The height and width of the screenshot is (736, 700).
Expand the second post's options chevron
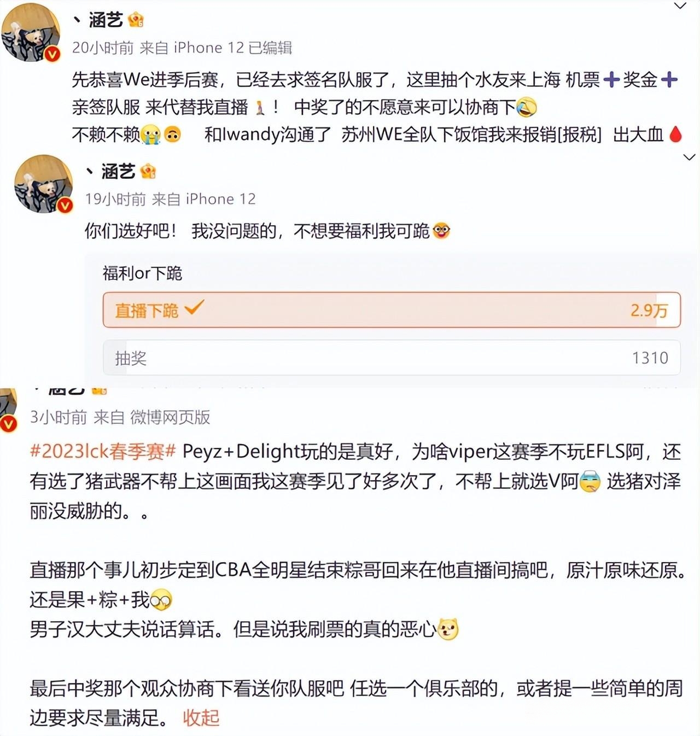pyautogui.click(x=690, y=157)
